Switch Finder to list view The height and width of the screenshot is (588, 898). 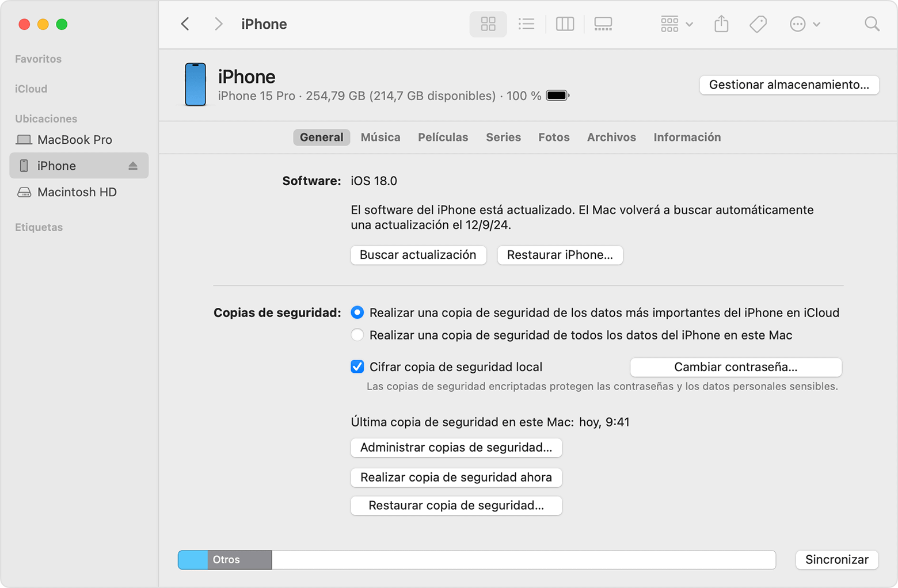click(526, 24)
